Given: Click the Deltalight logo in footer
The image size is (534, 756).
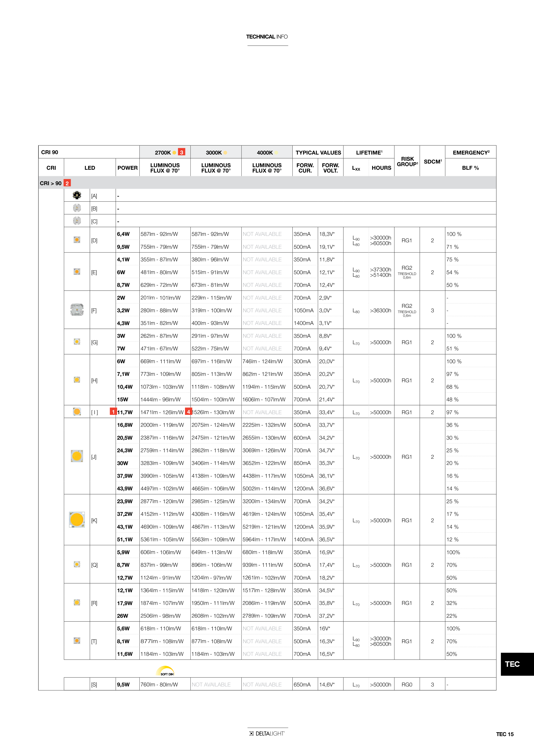Looking at the screenshot, I should coord(267,734).
